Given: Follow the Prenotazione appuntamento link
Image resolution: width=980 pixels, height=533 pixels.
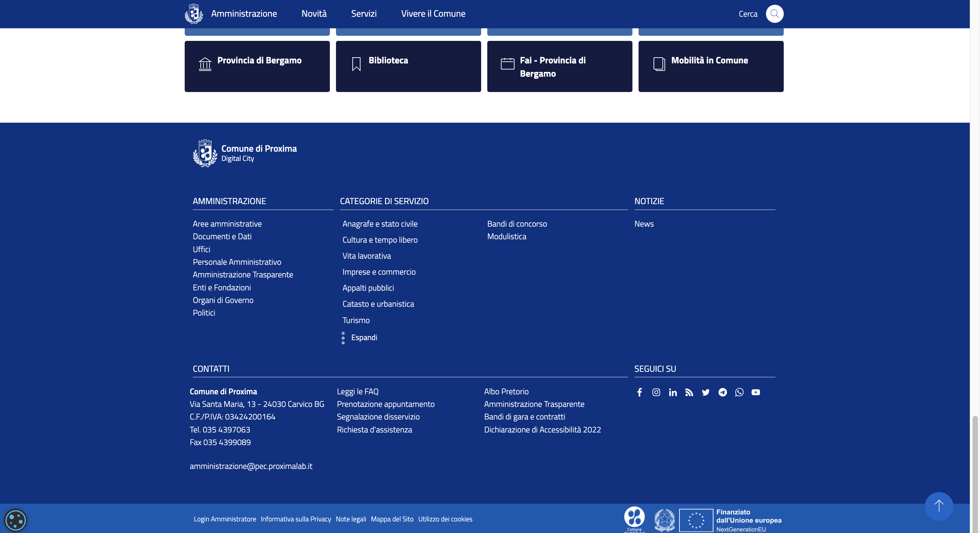Looking at the screenshot, I should [385, 404].
